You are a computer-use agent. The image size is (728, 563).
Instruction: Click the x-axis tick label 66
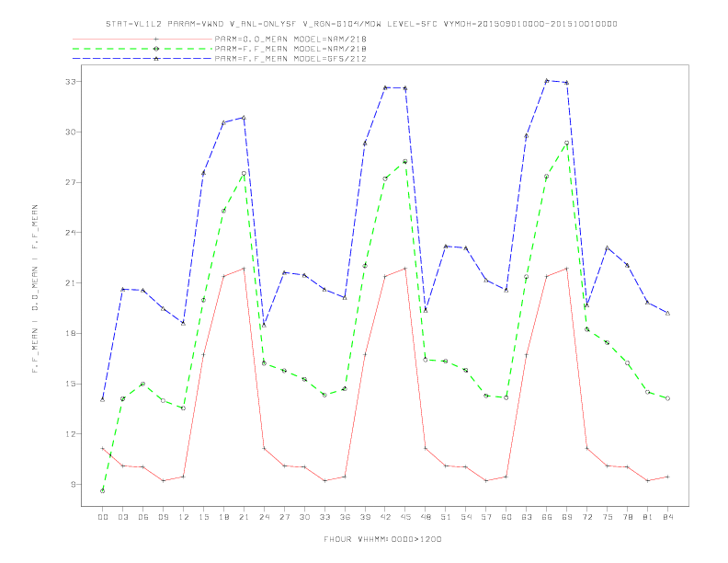(x=547, y=517)
